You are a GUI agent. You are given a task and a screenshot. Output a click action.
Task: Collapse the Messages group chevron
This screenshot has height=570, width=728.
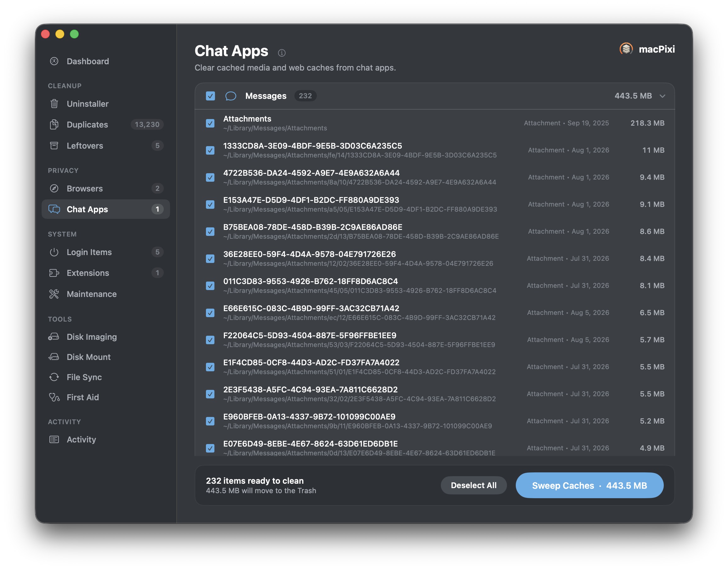click(x=662, y=96)
